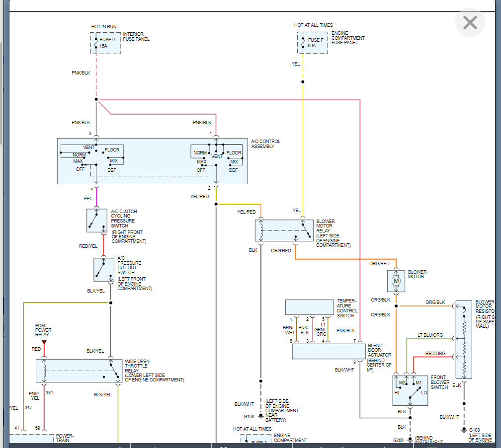Select the 'PNK/YEL' wire label

[x=34, y=396]
